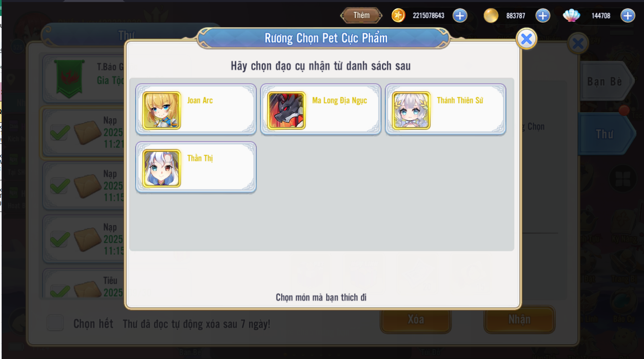The image size is (644, 359).
Task: Select the Thần Thị pet portrait
Action: [162, 168]
